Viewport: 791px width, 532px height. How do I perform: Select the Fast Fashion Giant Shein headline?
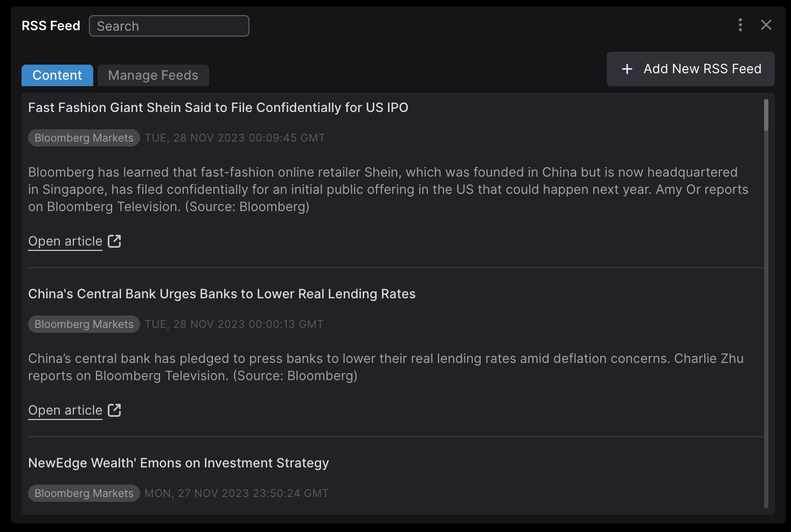pyautogui.click(x=218, y=108)
